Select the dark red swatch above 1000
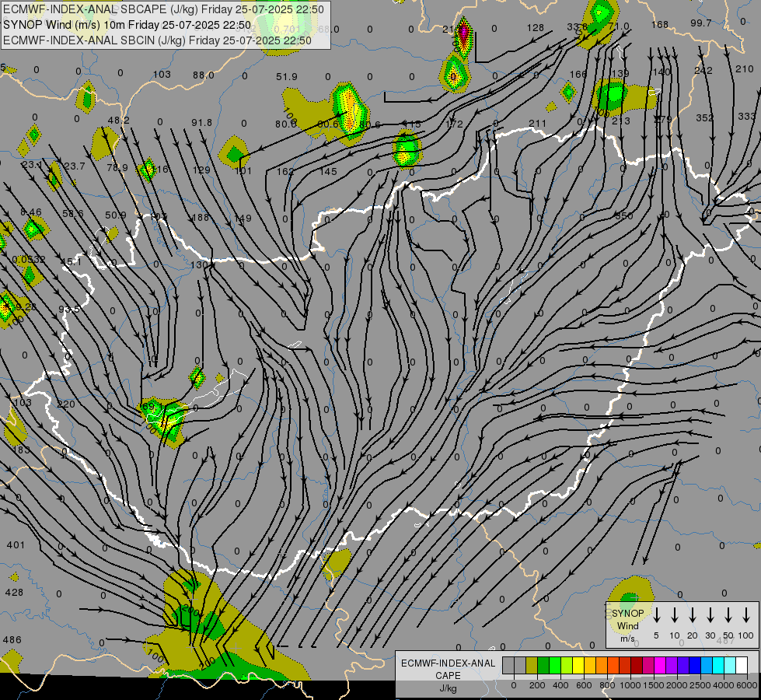This screenshot has height=700, width=761. [637, 665]
